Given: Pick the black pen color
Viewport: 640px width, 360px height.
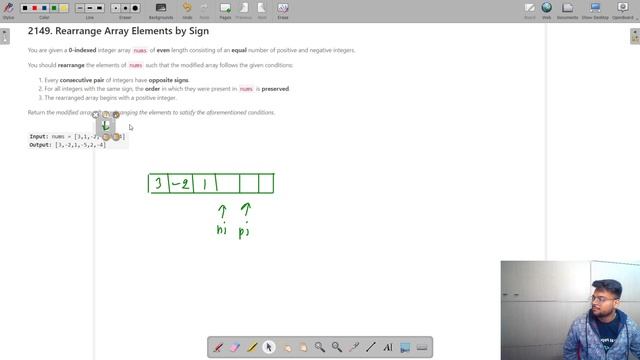Looking at the screenshot, I should [25, 8].
